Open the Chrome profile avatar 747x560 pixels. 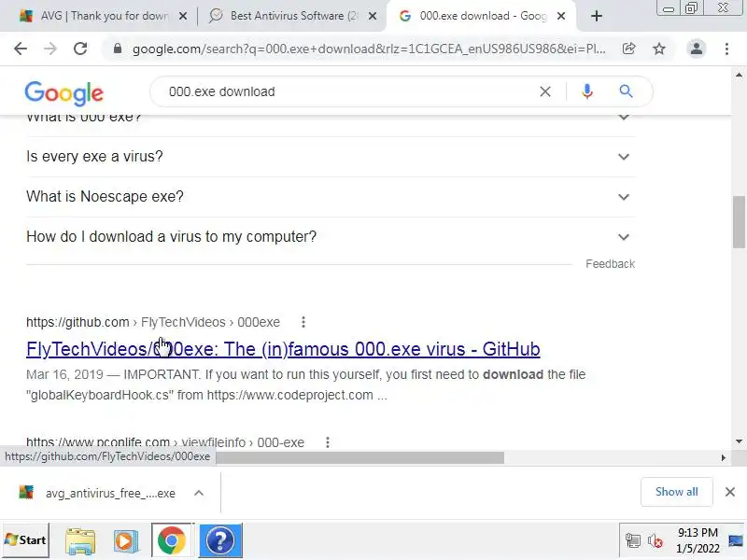(x=696, y=49)
